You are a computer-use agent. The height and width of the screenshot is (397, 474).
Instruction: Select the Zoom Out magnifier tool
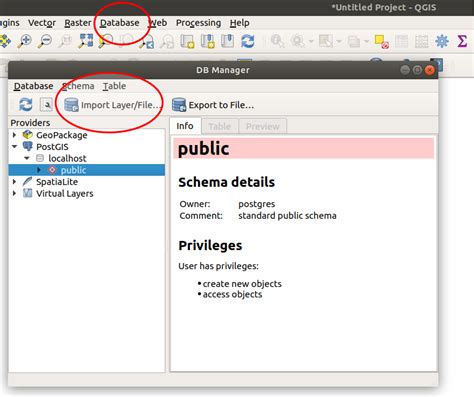pos(45,41)
